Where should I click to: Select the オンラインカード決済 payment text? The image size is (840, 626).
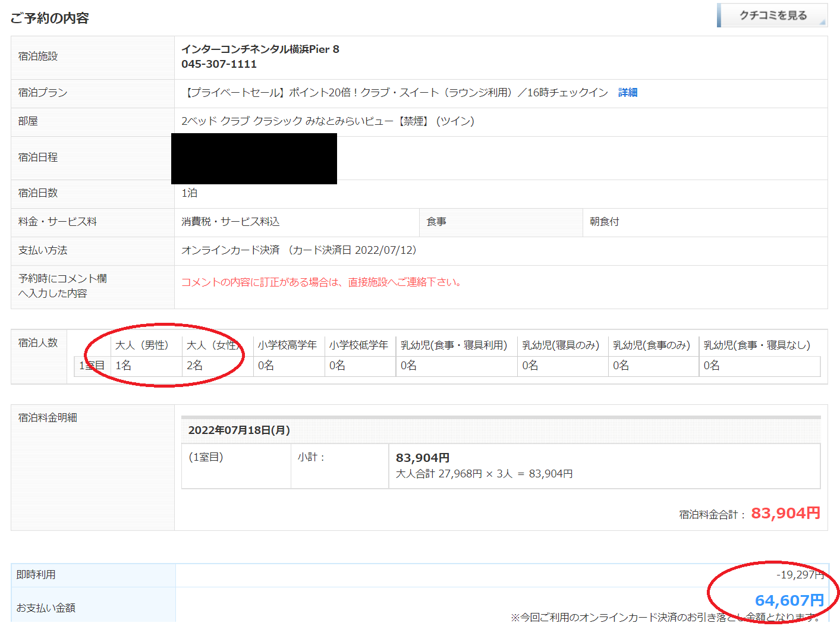click(x=299, y=250)
